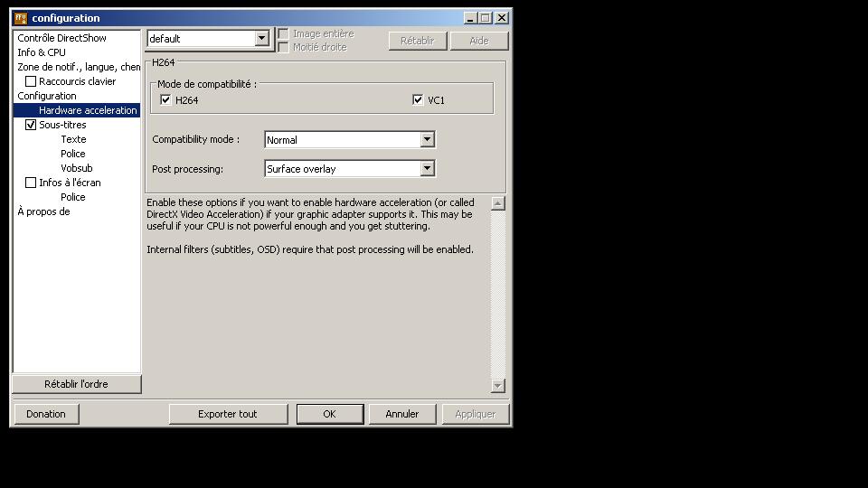The height and width of the screenshot is (488, 868).
Task: Open the Info & CPU page
Action: click(42, 52)
